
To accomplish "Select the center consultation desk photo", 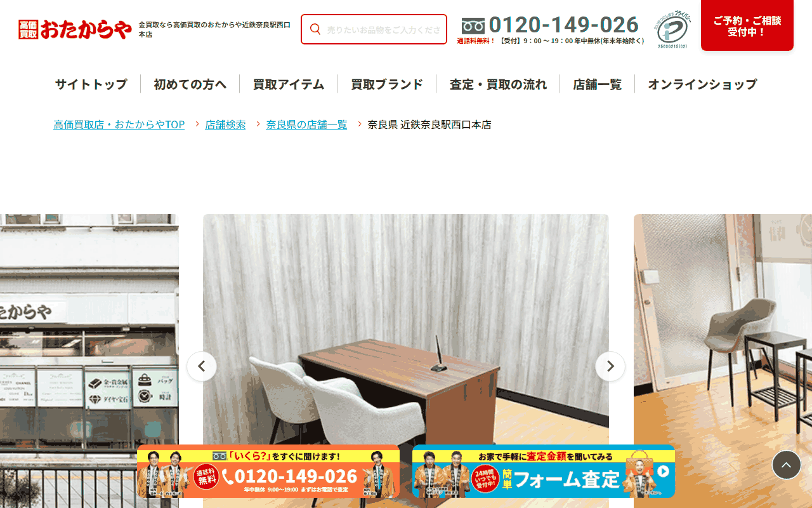I will point(406,361).
